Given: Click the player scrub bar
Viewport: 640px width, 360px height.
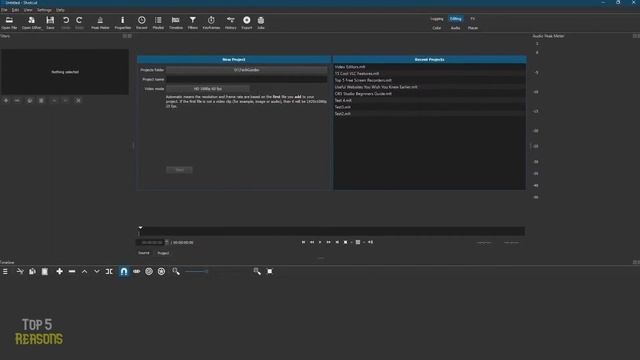Looking at the screenshot, I should 331,231.
